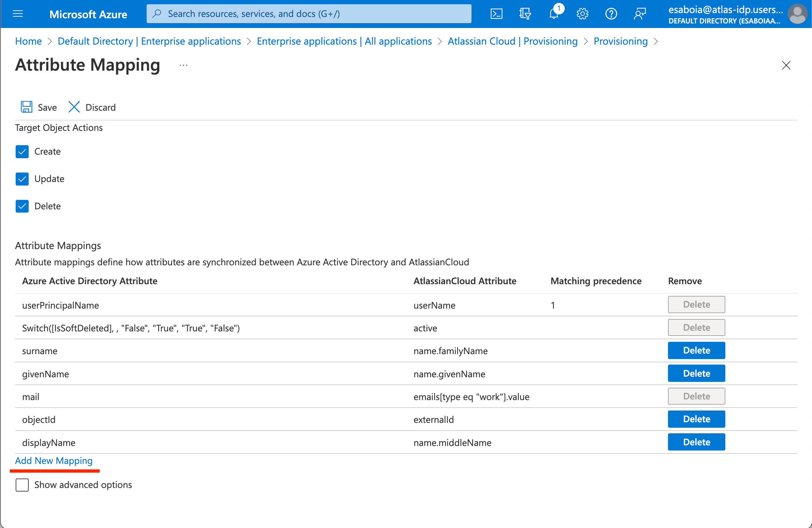Image resolution: width=812 pixels, height=528 pixels.
Task: Delete the objectId to externalId mapping
Action: (697, 419)
